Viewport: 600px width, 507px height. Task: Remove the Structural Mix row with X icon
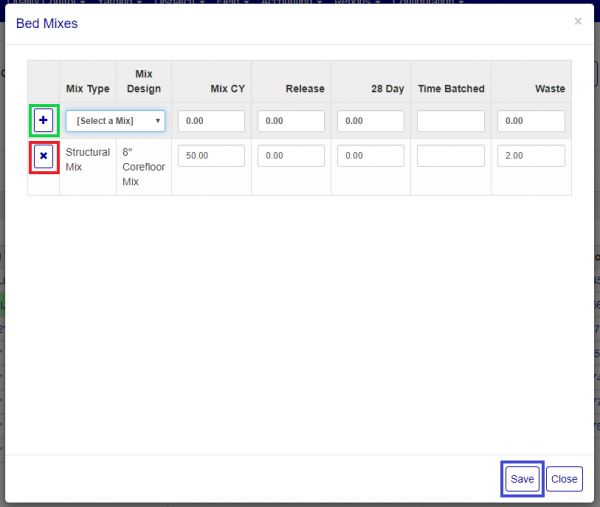coord(43,156)
